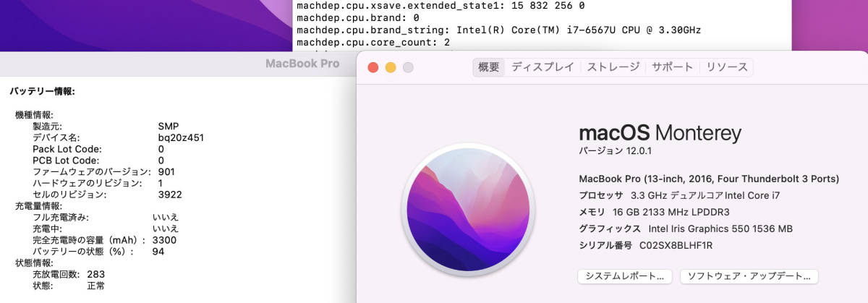Screen dimensions: 868x303
Task: Click the ハードウェアのリビジョン label
Action: pos(92,183)
